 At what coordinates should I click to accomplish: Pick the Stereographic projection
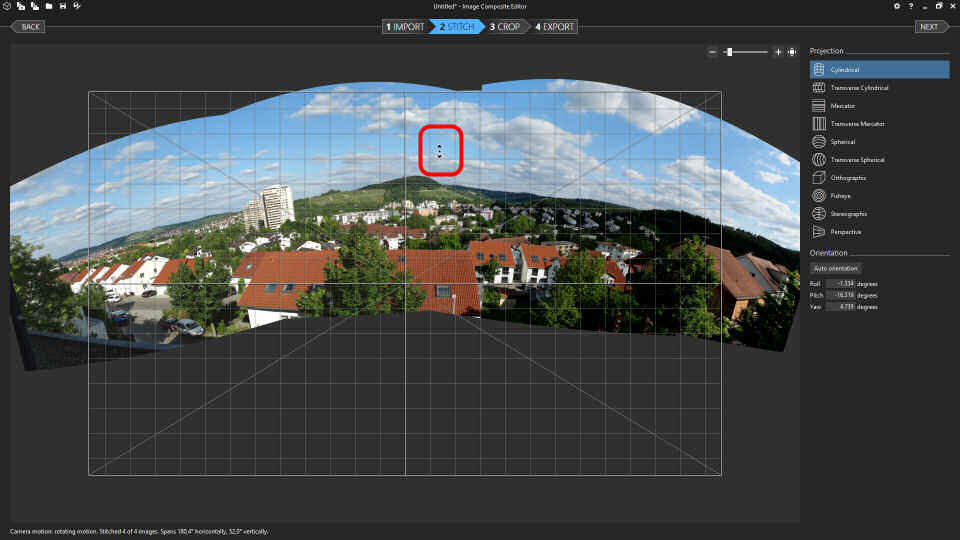coord(848,214)
